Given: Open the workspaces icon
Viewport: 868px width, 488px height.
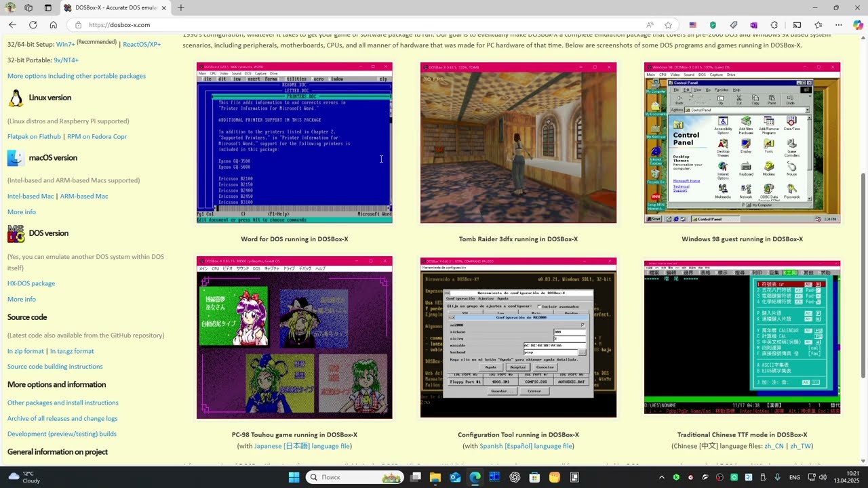Looking at the screenshot, I should 28,7.
